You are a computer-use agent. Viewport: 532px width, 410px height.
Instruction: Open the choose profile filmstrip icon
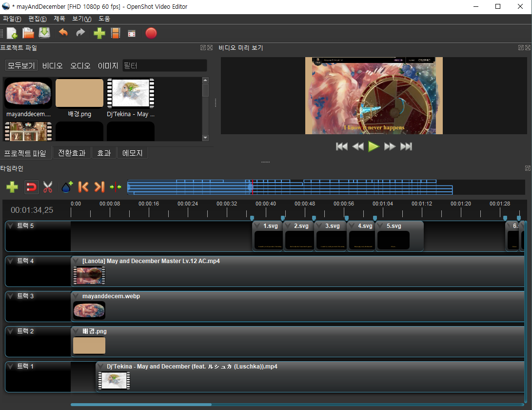tap(116, 33)
